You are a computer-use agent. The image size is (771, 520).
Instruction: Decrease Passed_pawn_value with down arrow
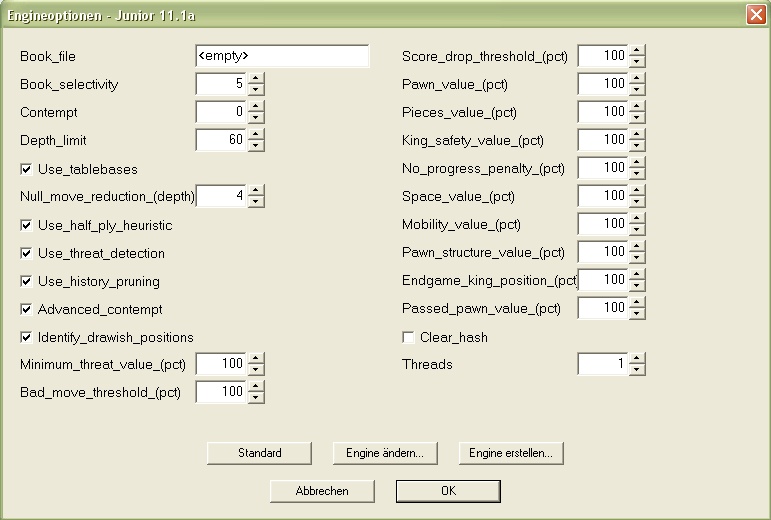pos(637,314)
